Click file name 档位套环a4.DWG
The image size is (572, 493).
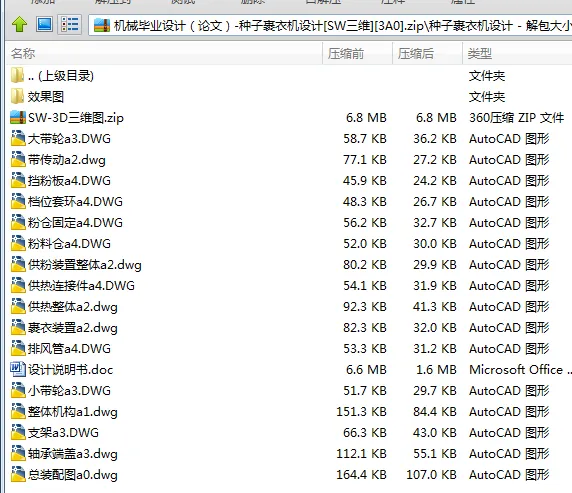(75, 202)
